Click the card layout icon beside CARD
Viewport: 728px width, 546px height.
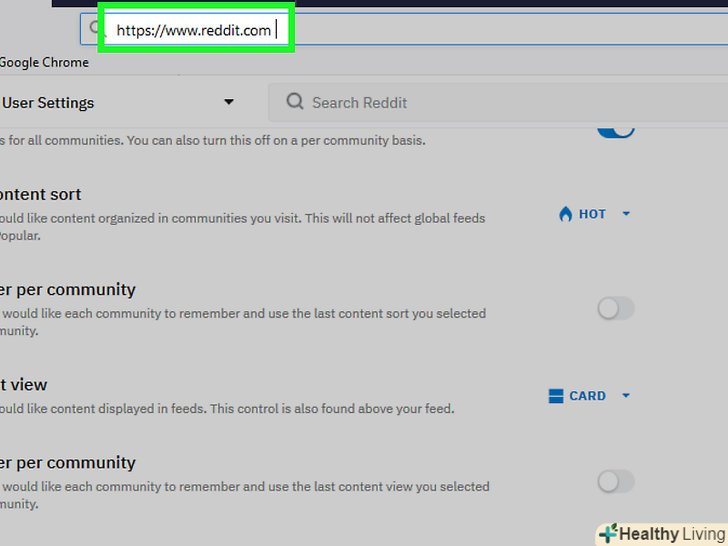[556, 396]
